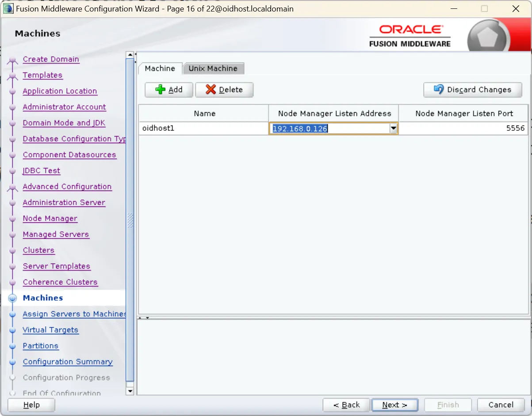532x416 pixels.
Task: Click the green plus Add icon
Action: 160,90
